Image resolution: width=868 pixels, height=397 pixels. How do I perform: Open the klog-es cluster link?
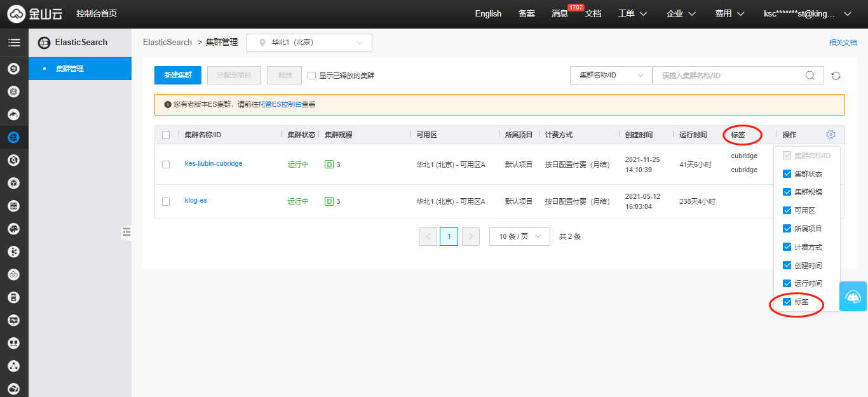pos(196,201)
